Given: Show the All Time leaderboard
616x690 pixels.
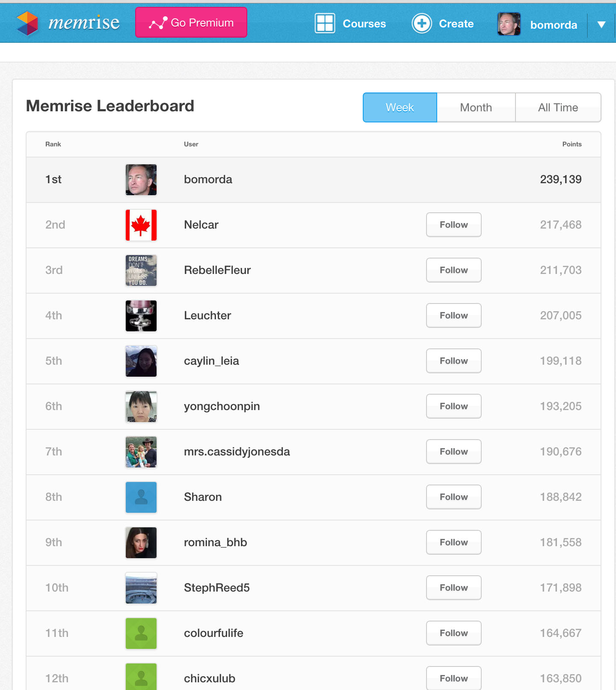Looking at the screenshot, I should pos(558,107).
